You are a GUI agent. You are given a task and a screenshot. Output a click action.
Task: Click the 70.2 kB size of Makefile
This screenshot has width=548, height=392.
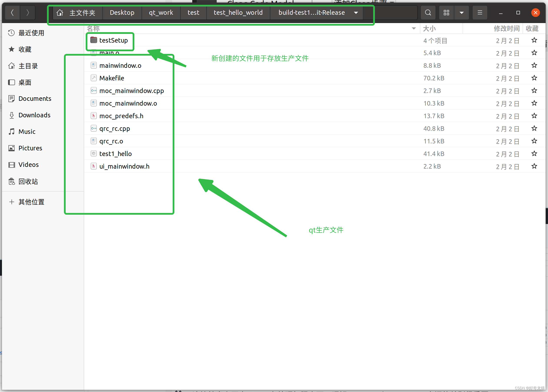[x=434, y=78]
